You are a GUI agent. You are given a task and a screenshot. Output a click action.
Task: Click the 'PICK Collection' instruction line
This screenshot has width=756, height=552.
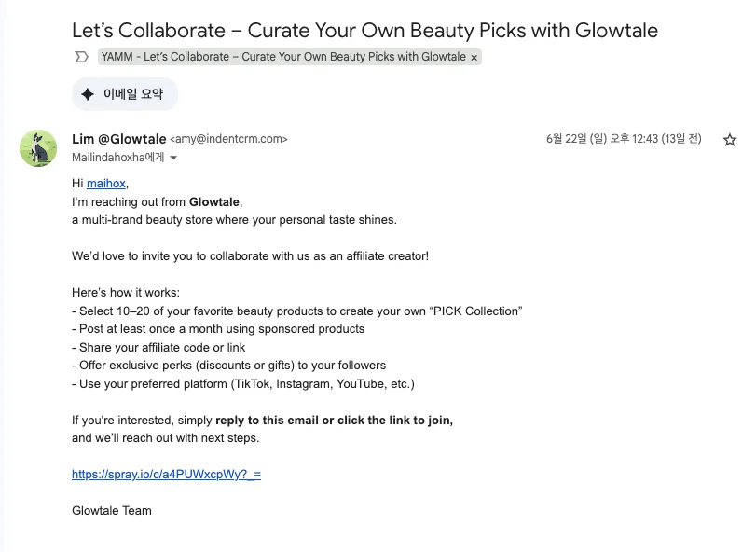[x=296, y=310]
